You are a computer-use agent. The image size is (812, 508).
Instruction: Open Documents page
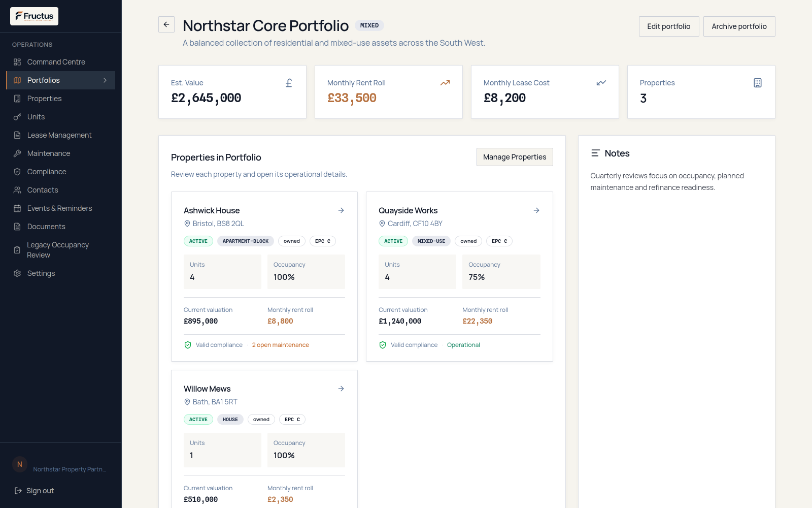click(x=61, y=227)
